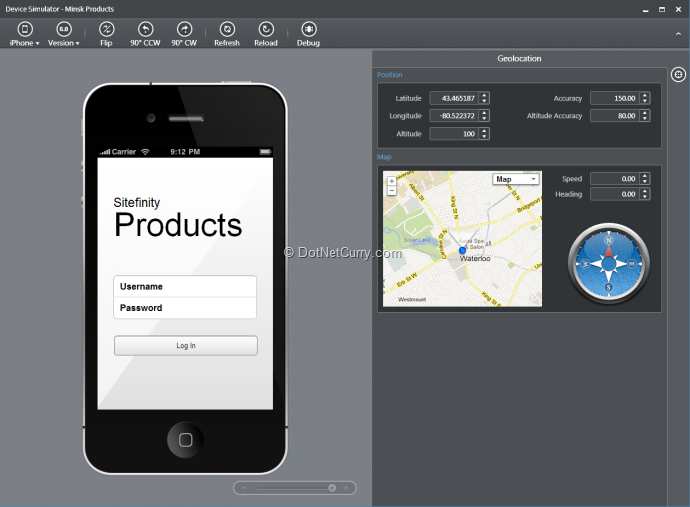Click the Log In button
Screen dimensions: 690x507
click(185, 346)
